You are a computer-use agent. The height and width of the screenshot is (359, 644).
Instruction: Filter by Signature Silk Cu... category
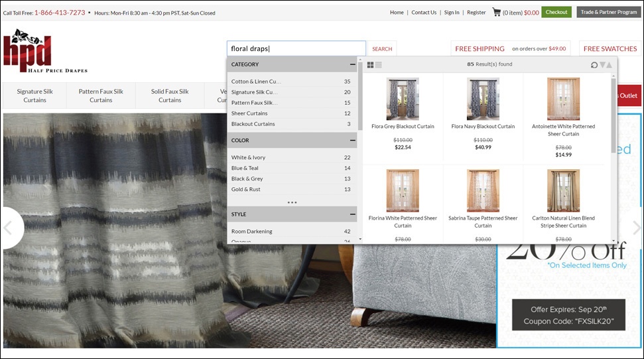pyautogui.click(x=290, y=92)
